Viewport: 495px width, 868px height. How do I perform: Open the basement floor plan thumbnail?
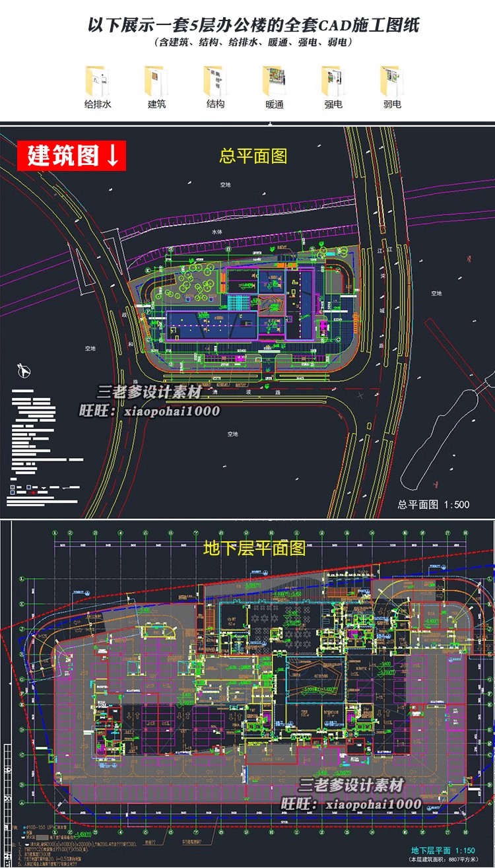(247, 694)
